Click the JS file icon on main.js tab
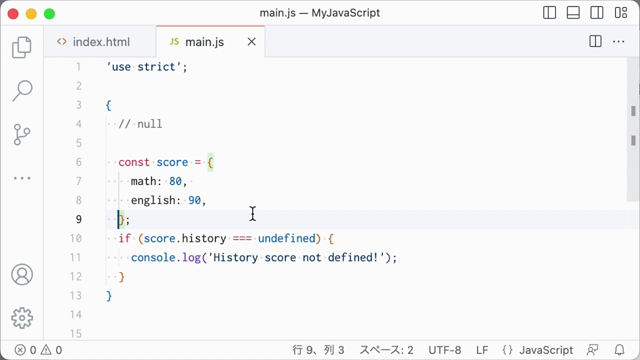This screenshot has width=640, height=360. point(174,42)
